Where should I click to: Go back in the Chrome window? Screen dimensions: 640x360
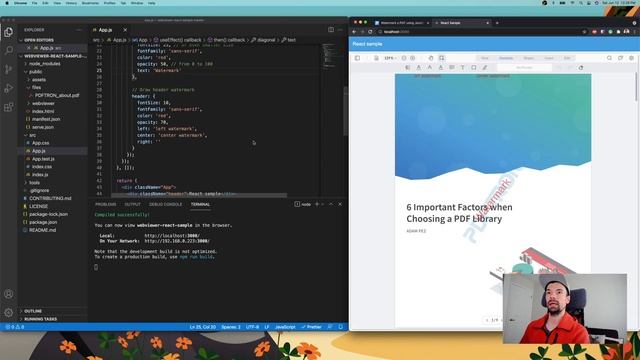[354, 32]
